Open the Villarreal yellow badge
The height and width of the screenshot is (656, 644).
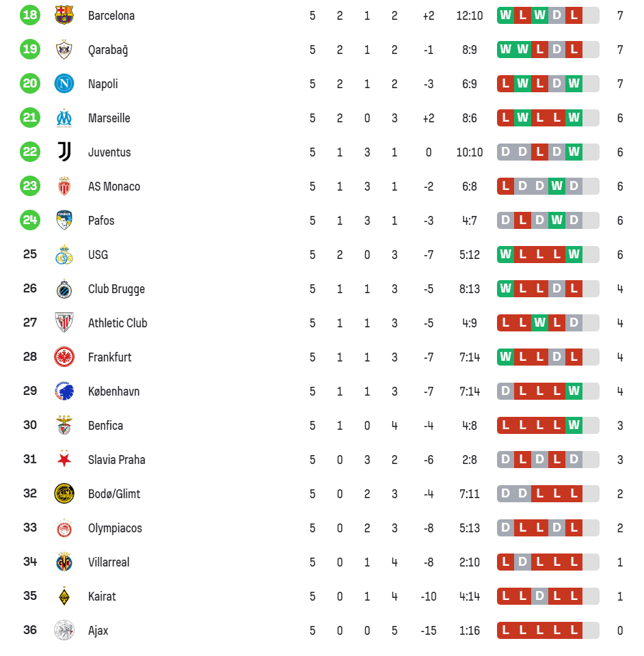pyautogui.click(x=64, y=562)
